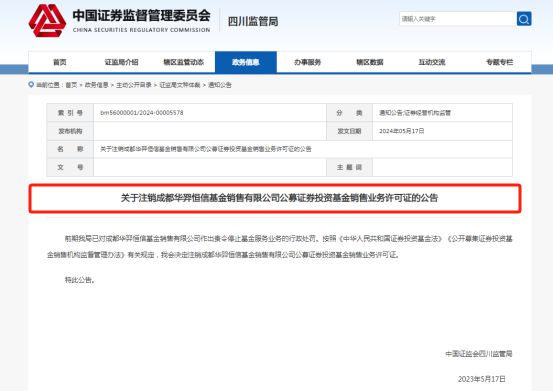Open the 辖区数据 navigation tab
Viewport: 553px width, 391px height.
click(370, 62)
